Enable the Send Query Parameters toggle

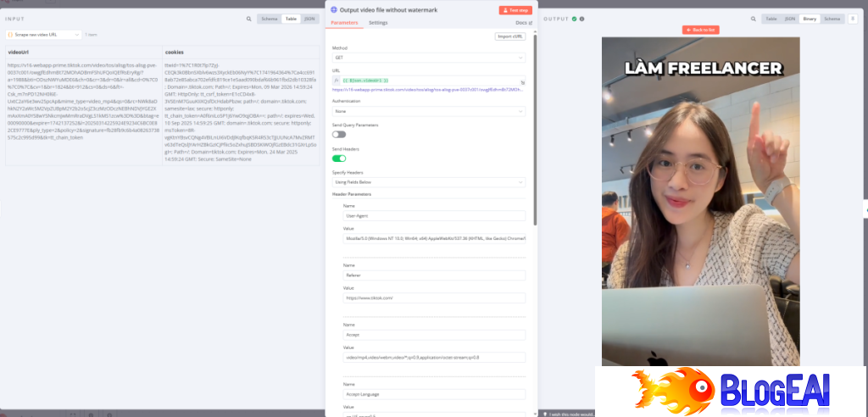[339, 134]
